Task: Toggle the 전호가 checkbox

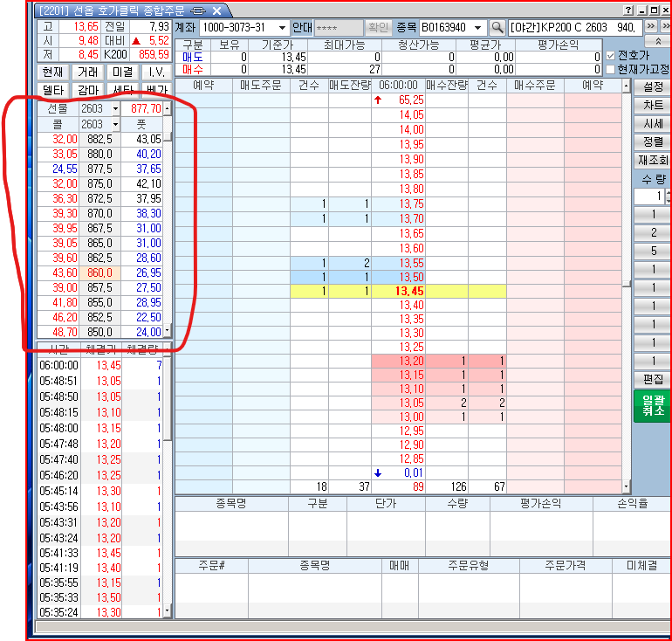Action: [x=610, y=54]
